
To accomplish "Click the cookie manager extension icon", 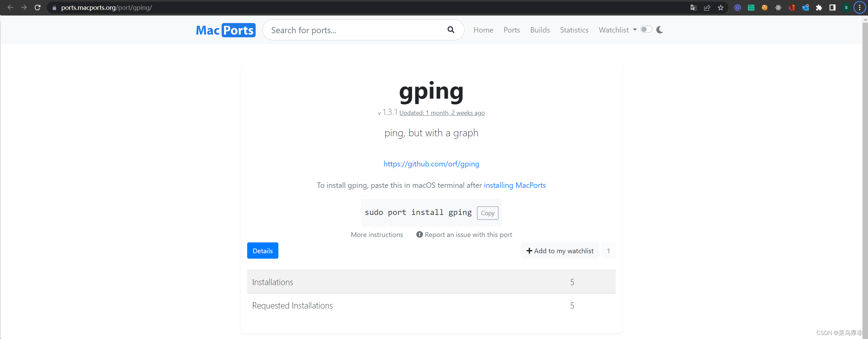I will 765,7.
